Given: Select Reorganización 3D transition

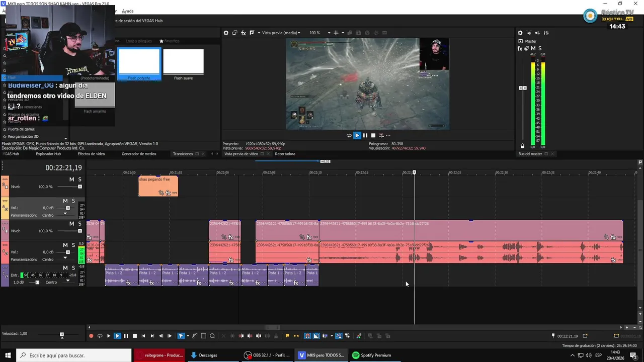Looking at the screenshot, I should pos(23,136).
